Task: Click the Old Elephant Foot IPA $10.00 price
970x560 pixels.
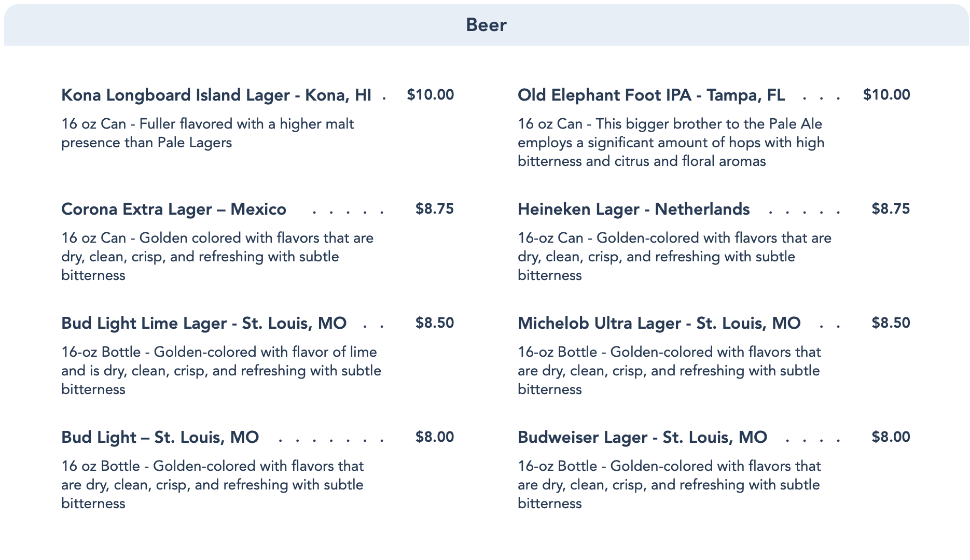Action: (x=886, y=95)
